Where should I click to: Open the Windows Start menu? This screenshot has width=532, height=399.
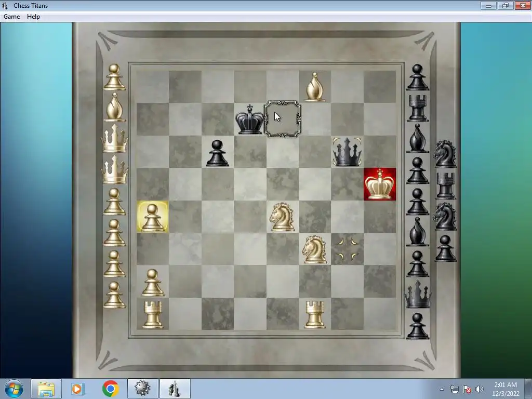click(x=14, y=389)
